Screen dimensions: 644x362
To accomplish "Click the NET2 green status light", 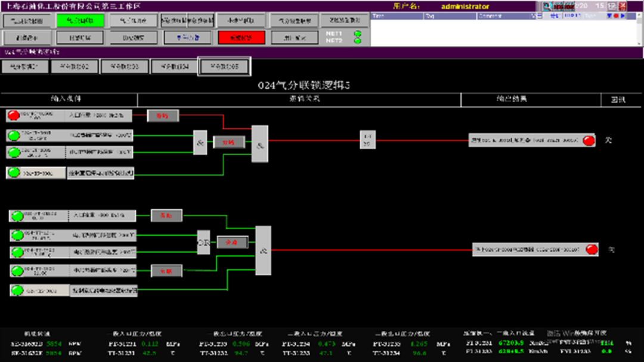I will tap(358, 41).
